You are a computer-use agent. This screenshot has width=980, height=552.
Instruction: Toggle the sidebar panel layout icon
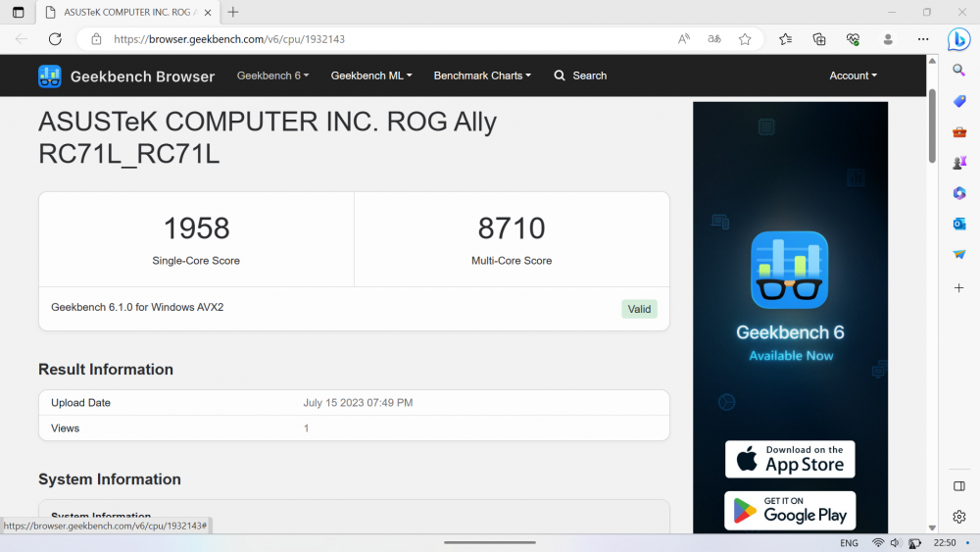tap(958, 486)
